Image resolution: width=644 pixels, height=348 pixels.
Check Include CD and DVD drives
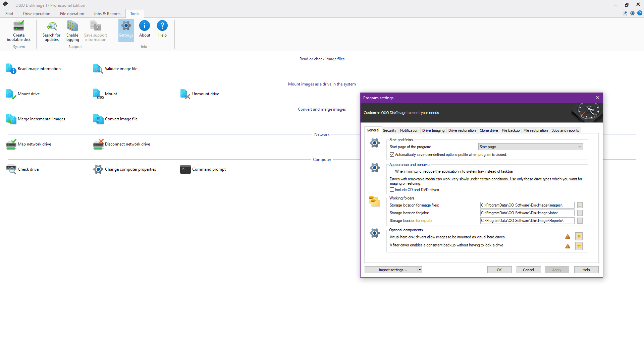392,190
